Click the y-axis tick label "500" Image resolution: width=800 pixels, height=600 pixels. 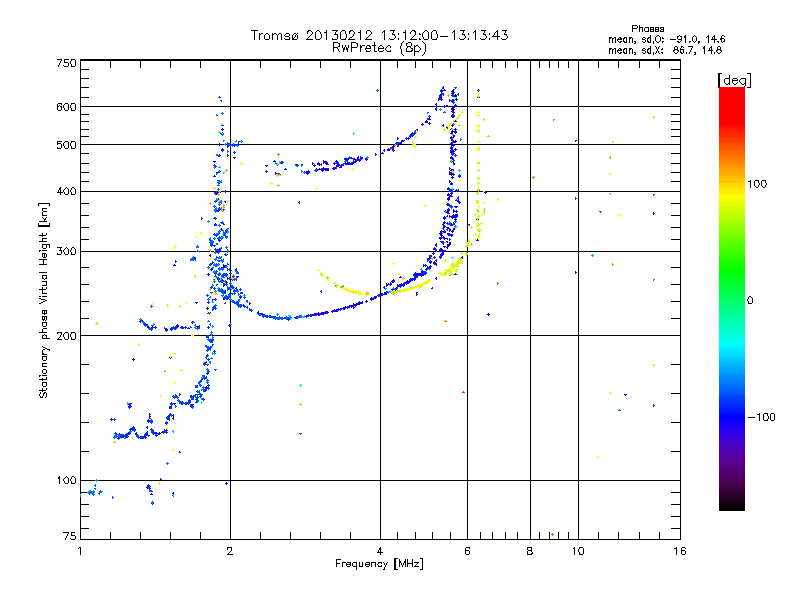coord(66,145)
